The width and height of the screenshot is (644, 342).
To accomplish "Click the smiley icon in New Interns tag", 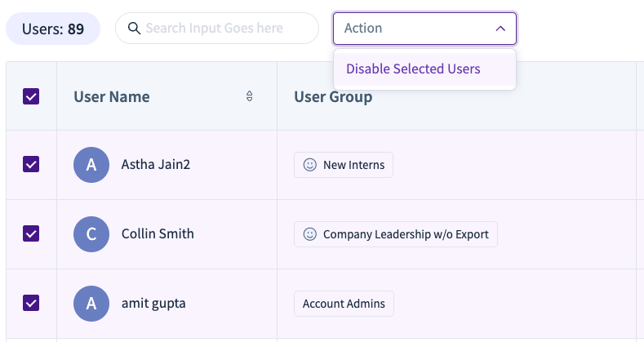I will pos(309,165).
